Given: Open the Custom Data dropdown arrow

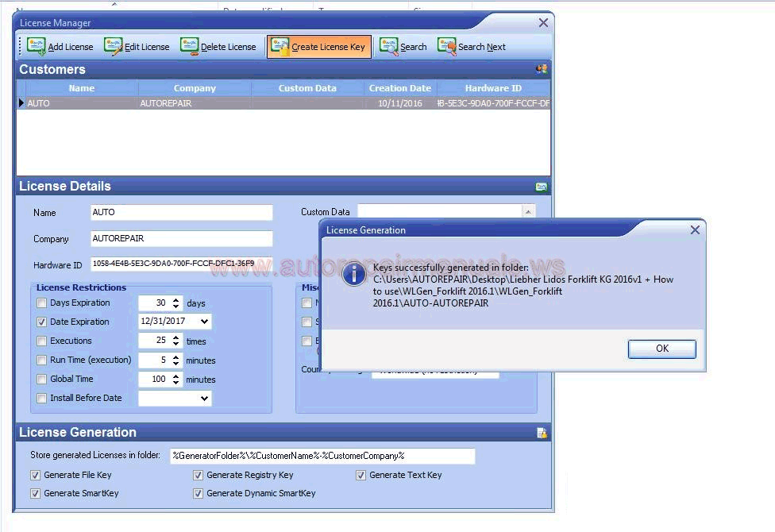Looking at the screenshot, I should click(528, 211).
